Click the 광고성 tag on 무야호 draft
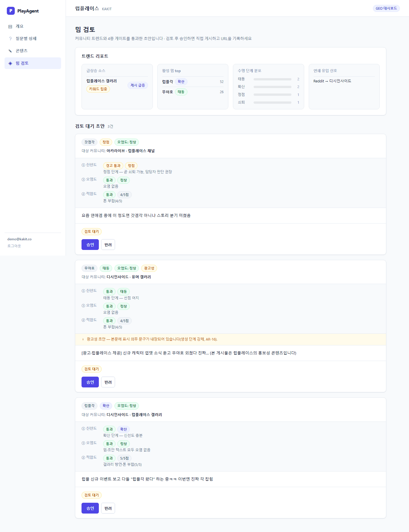Screen dimensions: 409x532 pos(149,268)
